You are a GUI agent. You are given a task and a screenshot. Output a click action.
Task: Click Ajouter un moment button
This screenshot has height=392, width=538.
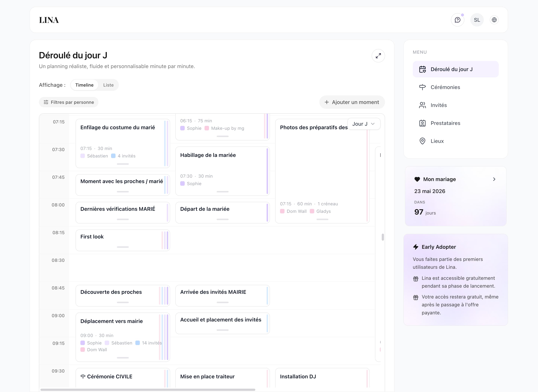coord(352,102)
